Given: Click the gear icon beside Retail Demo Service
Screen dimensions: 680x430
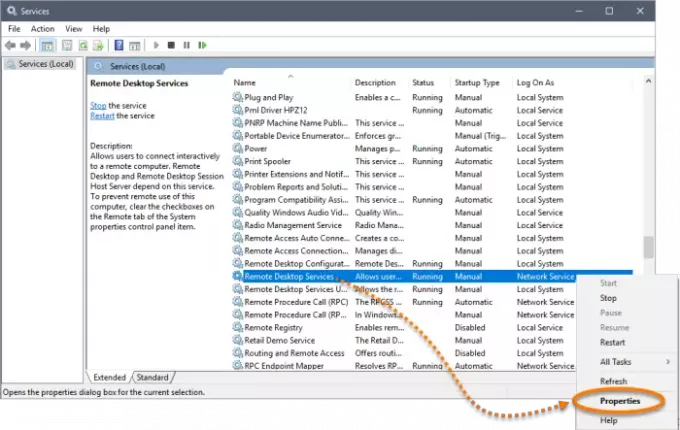Looking at the screenshot, I should pos(238,340).
